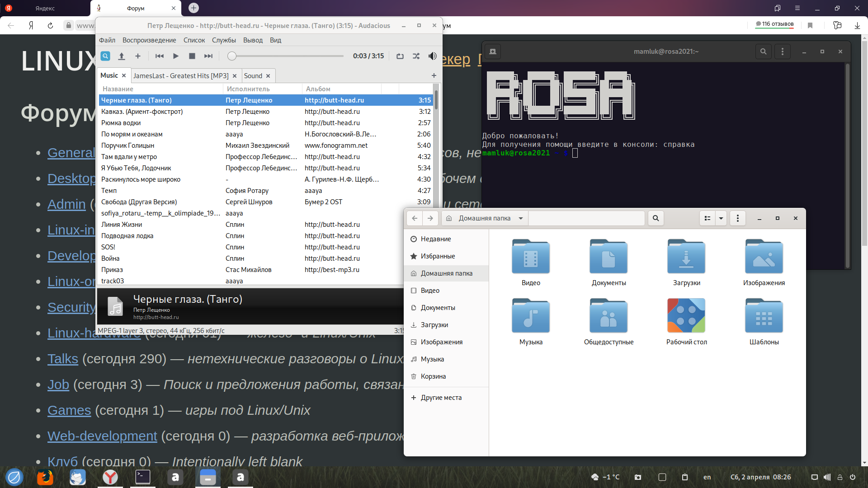Image resolution: width=868 pixels, height=488 pixels.
Task: Click the search icon in file manager toolbar
Action: pyautogui.click(x=656, y=217)
